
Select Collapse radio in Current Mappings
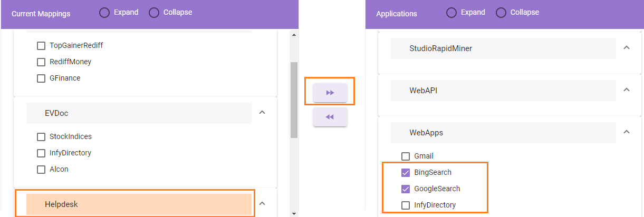pyautogui.click(x=154, y=13)
